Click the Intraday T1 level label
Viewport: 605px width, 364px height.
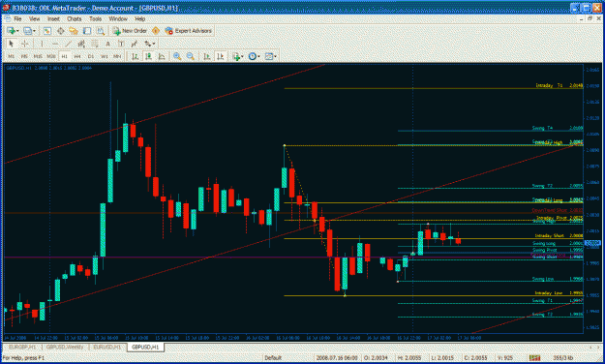tap(549, 85)
